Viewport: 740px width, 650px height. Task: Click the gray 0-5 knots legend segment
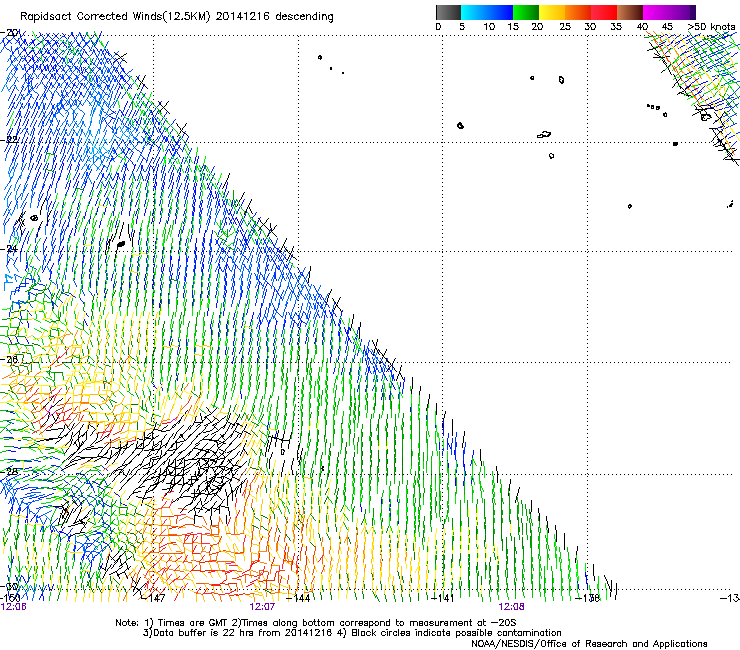(x=448, y=12)
